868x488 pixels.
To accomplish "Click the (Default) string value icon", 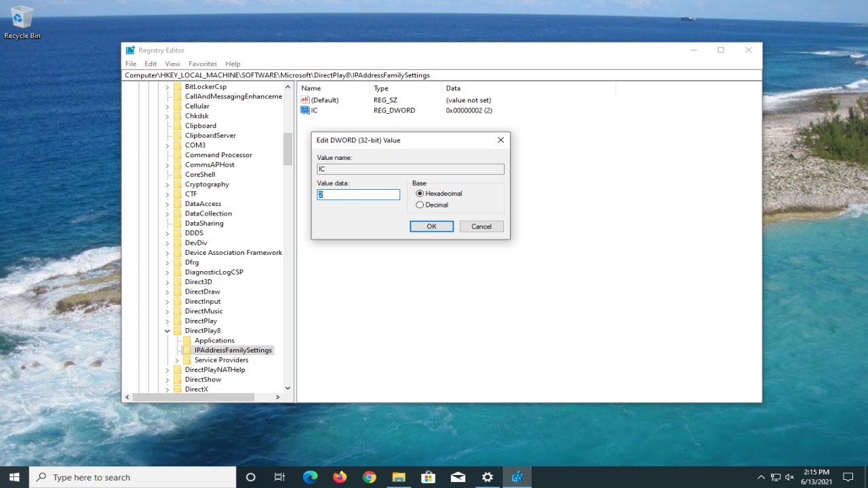I will (305, 100).
